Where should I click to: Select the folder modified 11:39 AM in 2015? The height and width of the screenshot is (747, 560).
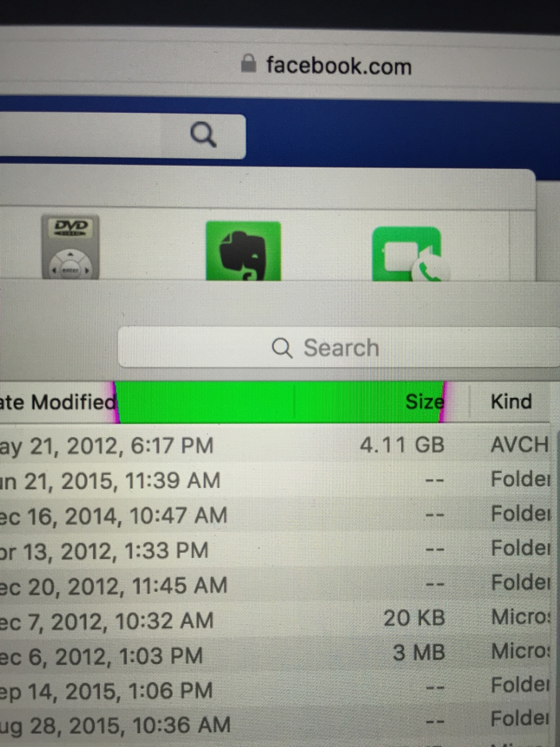point(277,480)
